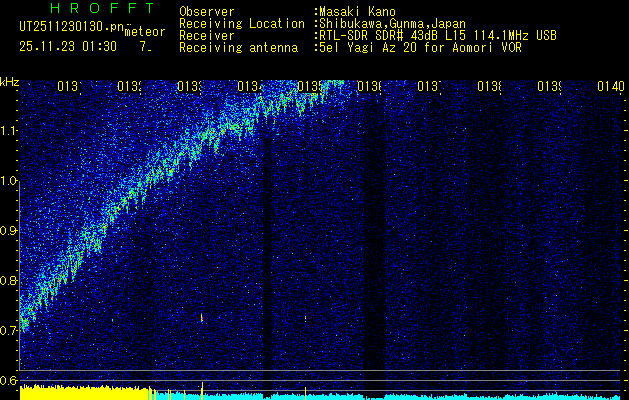Click the 0131 time marker

pos(70,86)
